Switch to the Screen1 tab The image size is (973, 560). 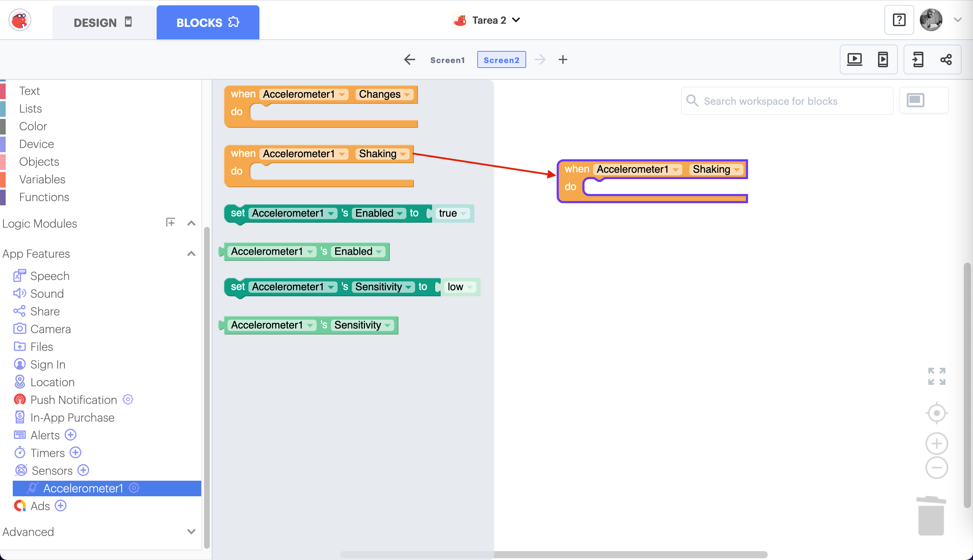tap(447, 60)
